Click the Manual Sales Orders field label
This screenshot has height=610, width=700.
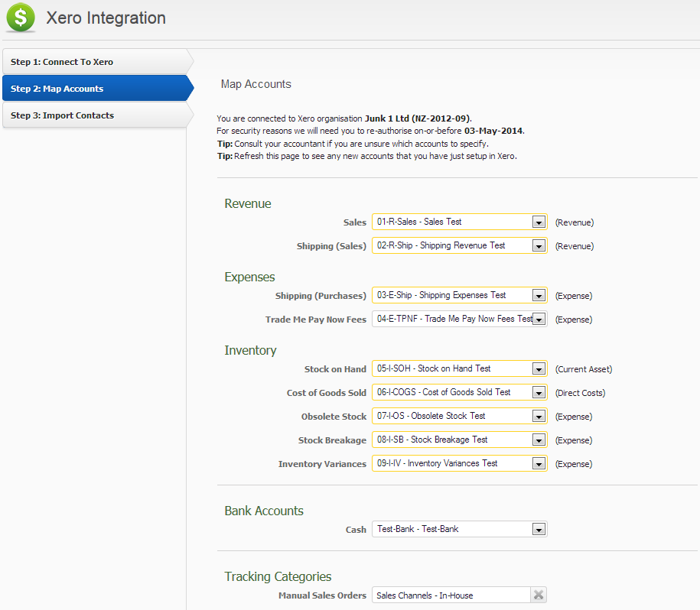[322, 595]
